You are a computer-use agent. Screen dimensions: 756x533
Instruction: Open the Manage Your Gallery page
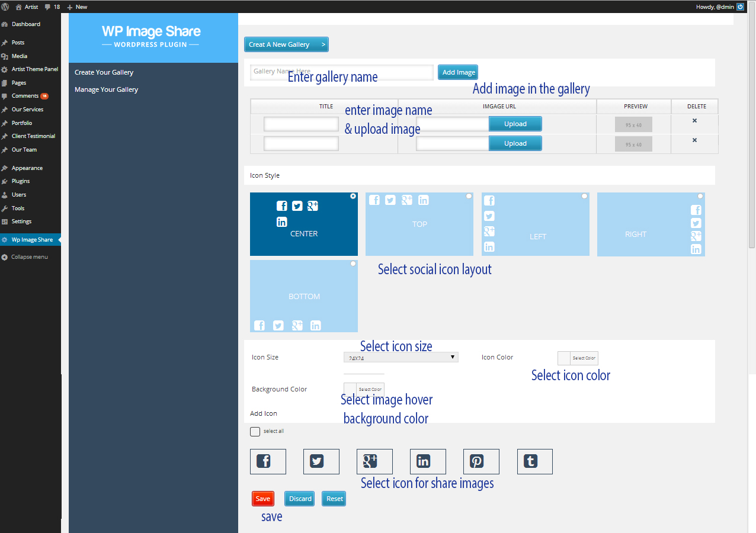(x=106, y=89)
